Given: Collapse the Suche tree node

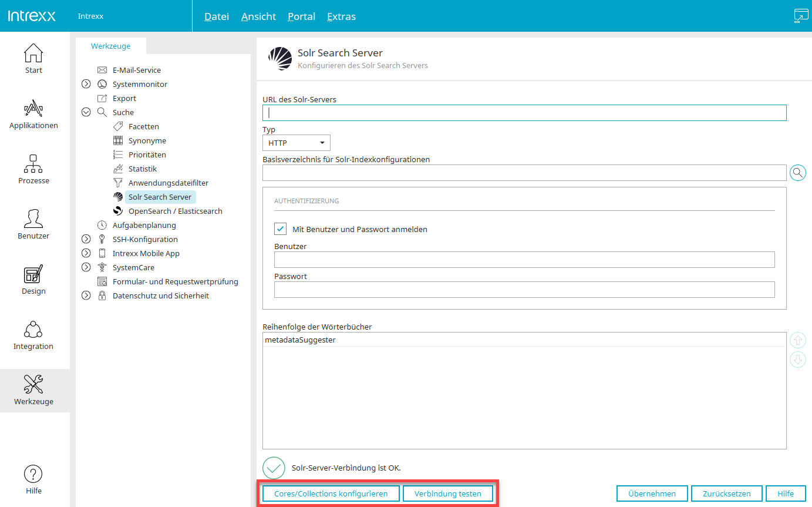Looking at the screenshot, I should tap(86, 112).
